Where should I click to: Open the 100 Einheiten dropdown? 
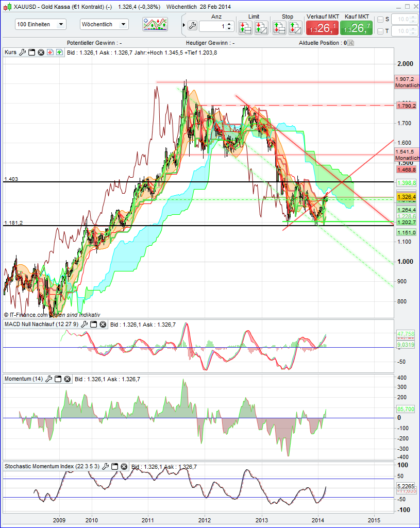pyautogui.click(x=40, y=24)
